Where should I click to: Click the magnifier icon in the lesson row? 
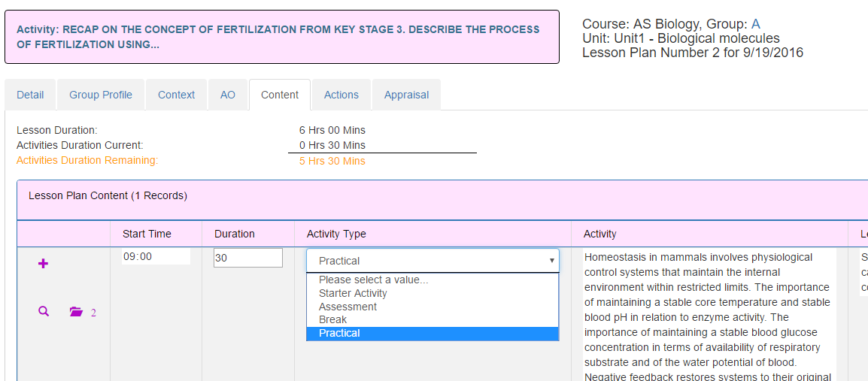click(44, 311)
